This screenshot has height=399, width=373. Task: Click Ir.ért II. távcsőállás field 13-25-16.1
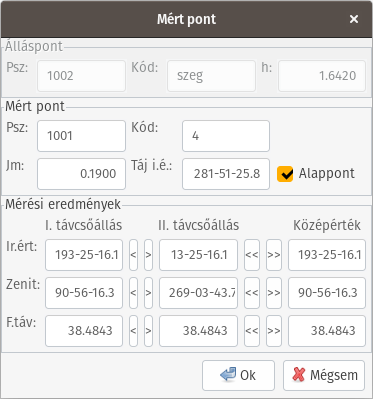click(198, 255)
